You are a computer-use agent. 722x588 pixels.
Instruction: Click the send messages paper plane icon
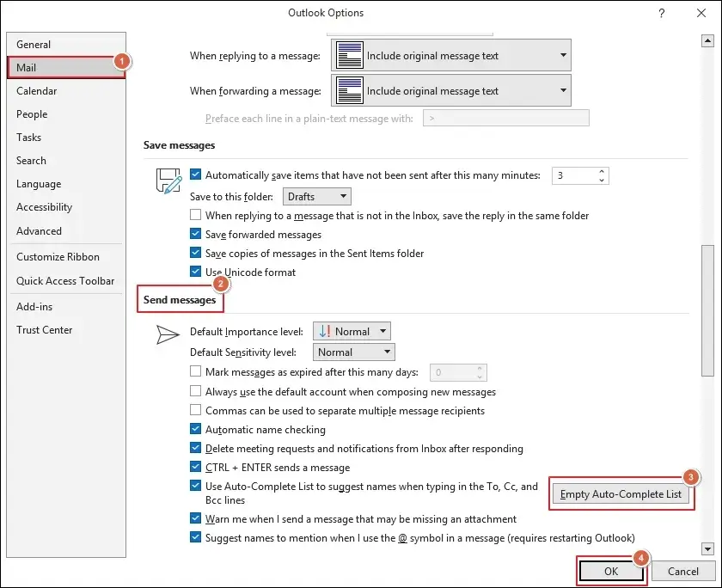[x=168, y=334]
